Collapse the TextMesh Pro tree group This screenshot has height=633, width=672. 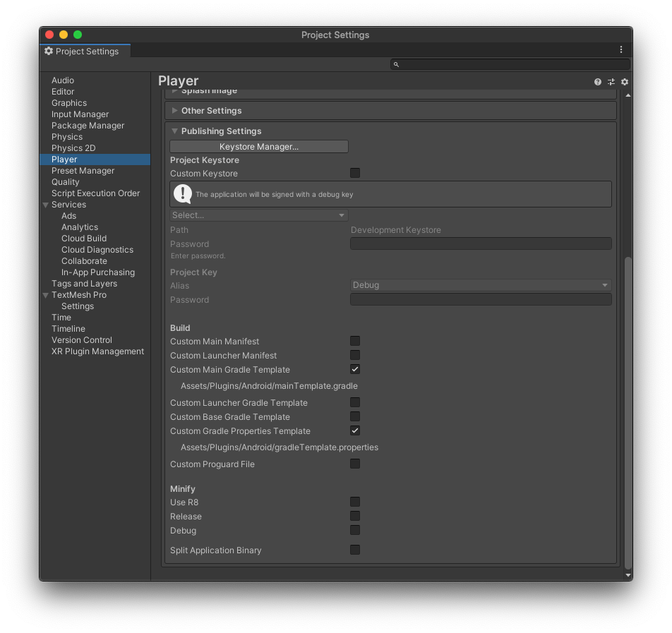point(45,295)
